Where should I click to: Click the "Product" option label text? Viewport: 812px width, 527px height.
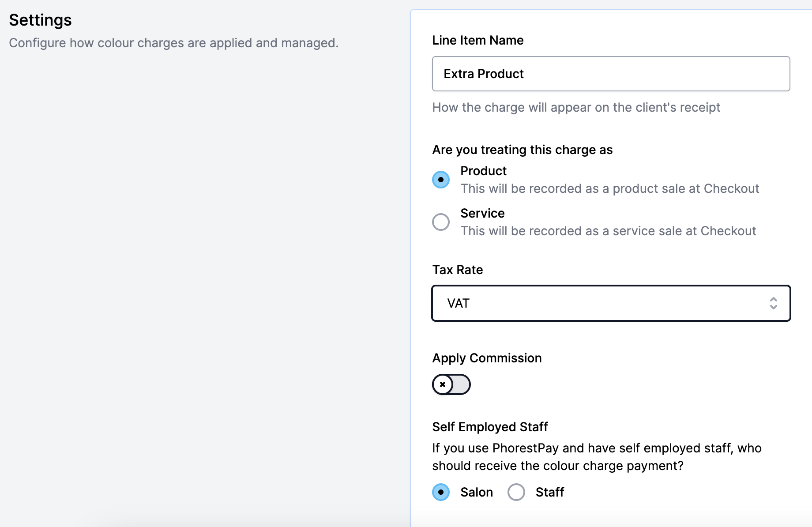coord(483,171)
